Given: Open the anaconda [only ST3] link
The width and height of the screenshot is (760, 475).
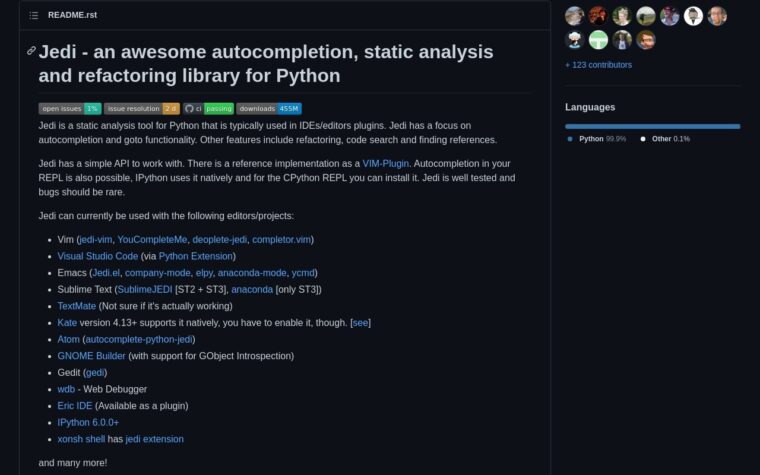Looking at the screenshot, I should click(x=252, y=289).
